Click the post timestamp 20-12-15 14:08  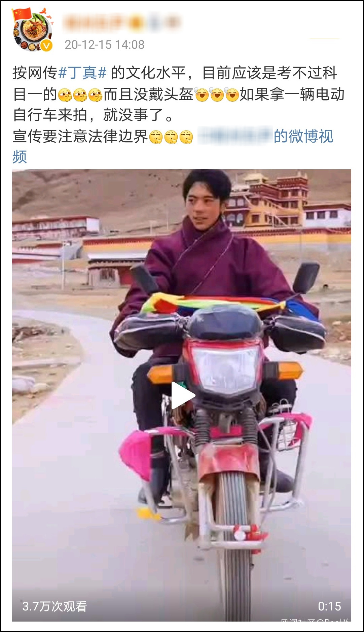pos(105,44)
